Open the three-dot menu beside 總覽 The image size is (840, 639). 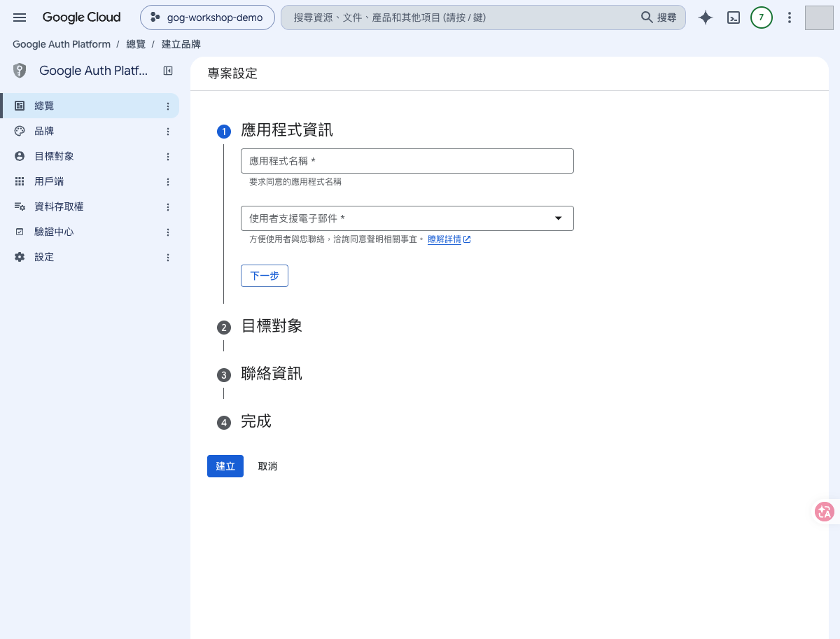pyautogui.click(x=168, y=106)
